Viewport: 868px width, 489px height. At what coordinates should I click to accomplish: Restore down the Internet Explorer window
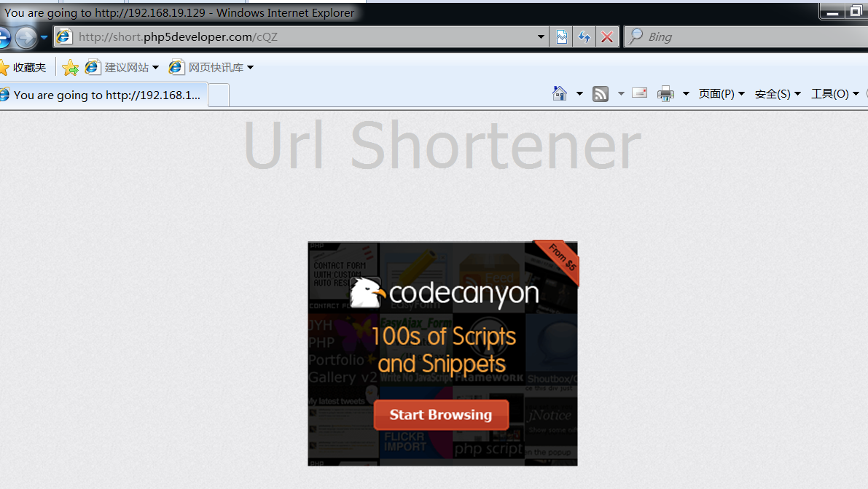click(856, 12)
